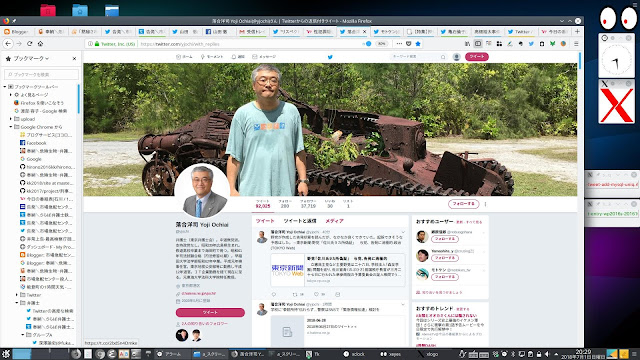Open Twitter messages (メッセージ) link

264,57
